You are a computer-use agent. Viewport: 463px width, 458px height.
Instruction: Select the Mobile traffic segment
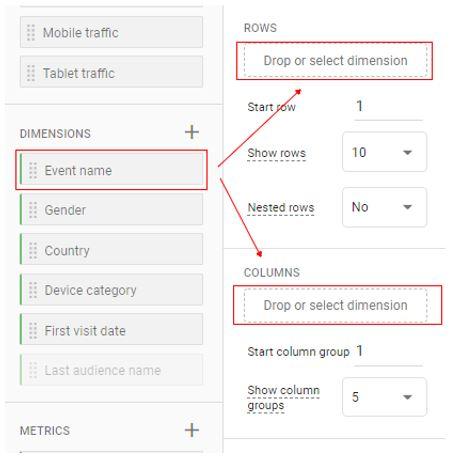click(x=111, y=32)
